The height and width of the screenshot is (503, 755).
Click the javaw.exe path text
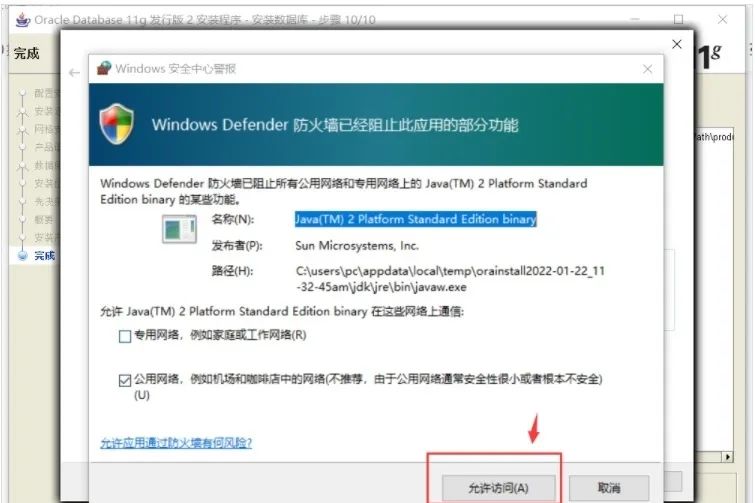click(450, 279)
